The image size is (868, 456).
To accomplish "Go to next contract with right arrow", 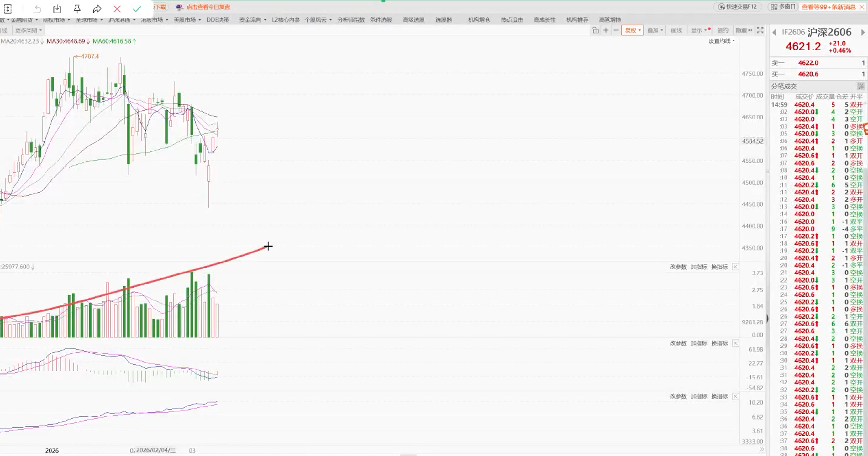I will pyautogui.click(x=862, y=32).
